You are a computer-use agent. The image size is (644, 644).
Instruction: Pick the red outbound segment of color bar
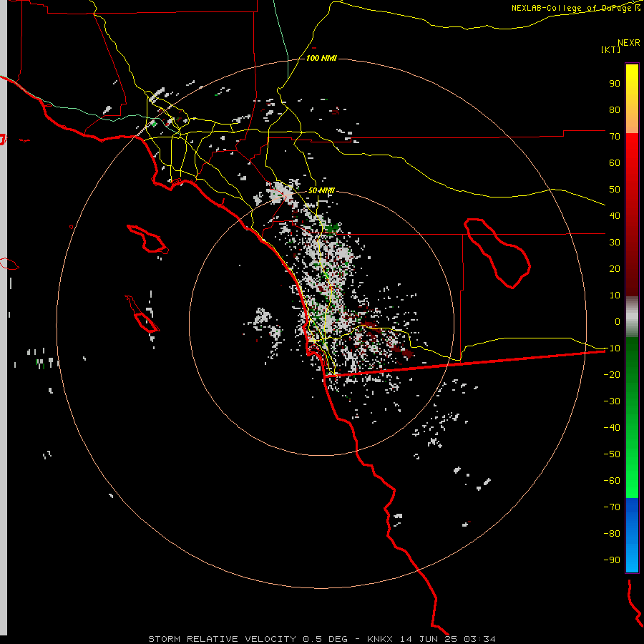click(x=632, y=215)
